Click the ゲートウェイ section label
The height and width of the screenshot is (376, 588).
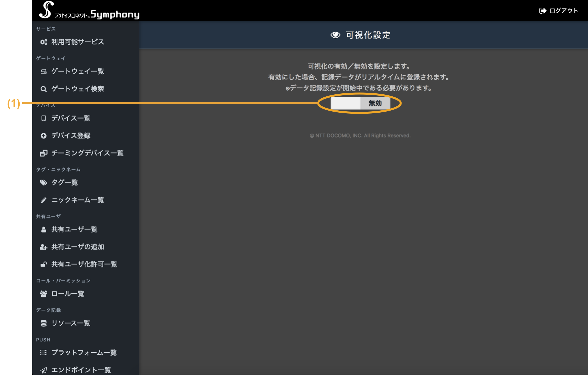click(x=51, y=58)
